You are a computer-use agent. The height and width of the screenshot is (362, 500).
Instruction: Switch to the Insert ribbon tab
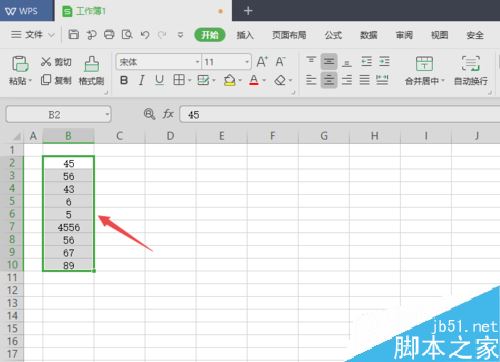click(245, 35)
